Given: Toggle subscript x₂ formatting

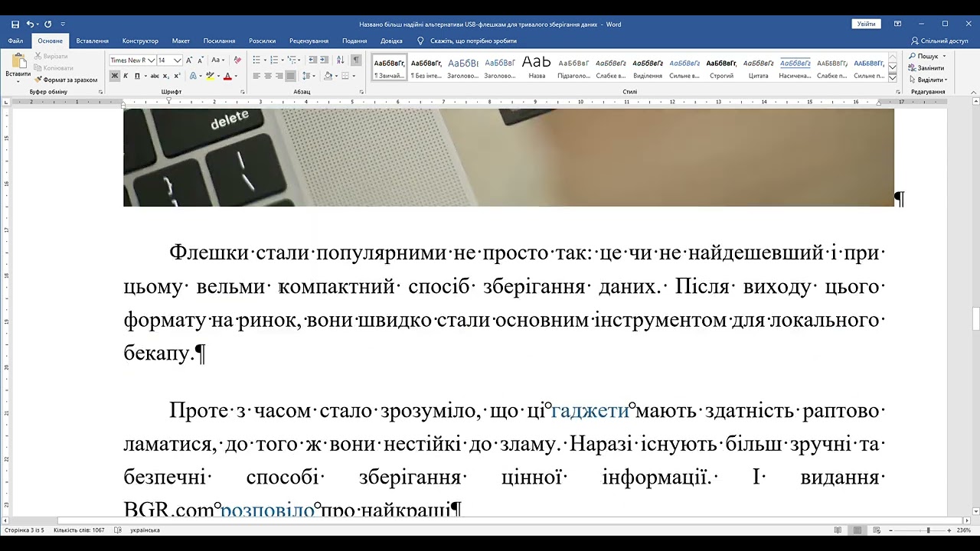Looking at the screenshot, I should pos(166,76).
